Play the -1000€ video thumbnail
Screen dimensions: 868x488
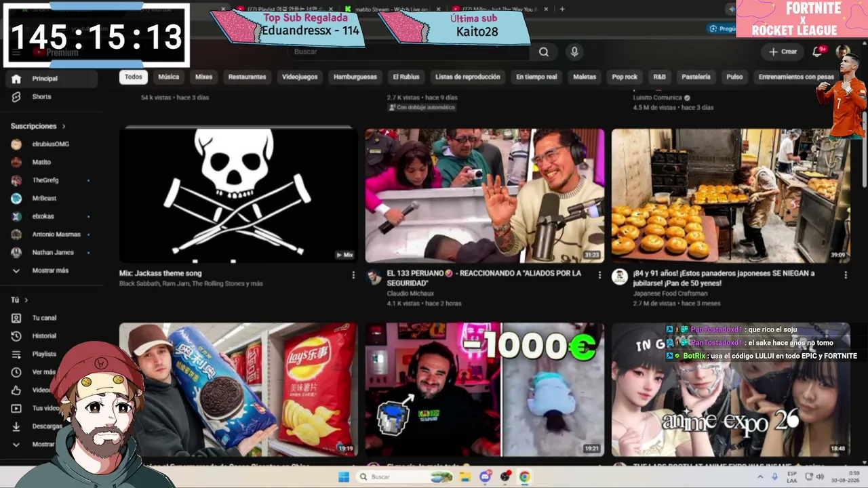click(x=485, y=389)
